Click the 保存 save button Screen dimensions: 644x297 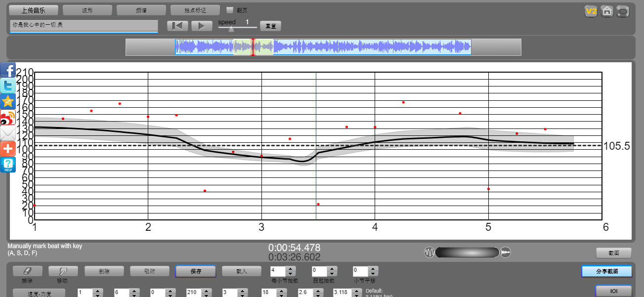[x=196, y=271]
